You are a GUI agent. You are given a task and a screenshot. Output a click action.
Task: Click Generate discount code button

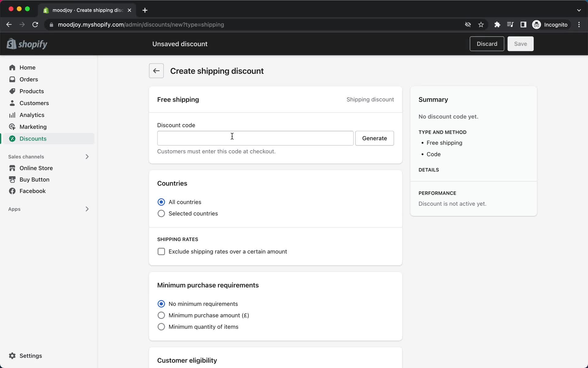coord(374,138)
